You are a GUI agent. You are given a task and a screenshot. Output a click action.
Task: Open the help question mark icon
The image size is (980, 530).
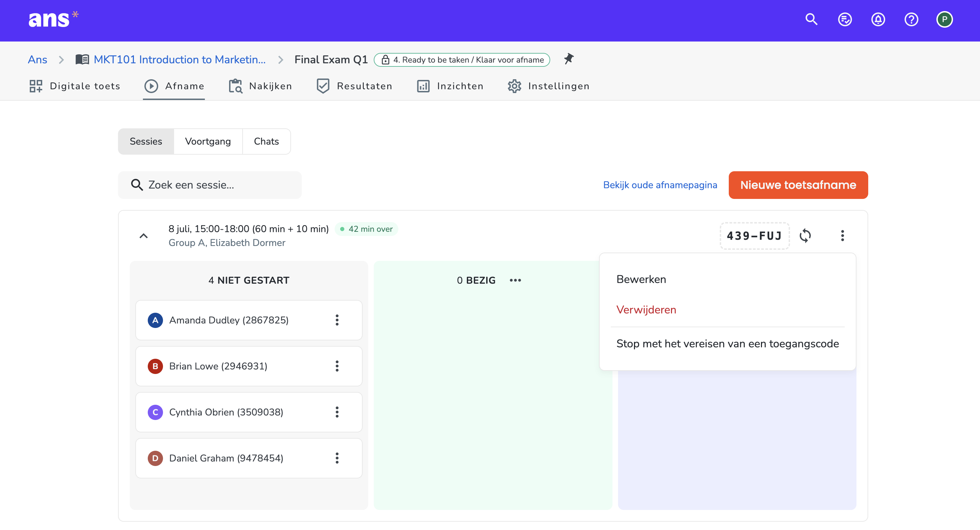point(911,19)
